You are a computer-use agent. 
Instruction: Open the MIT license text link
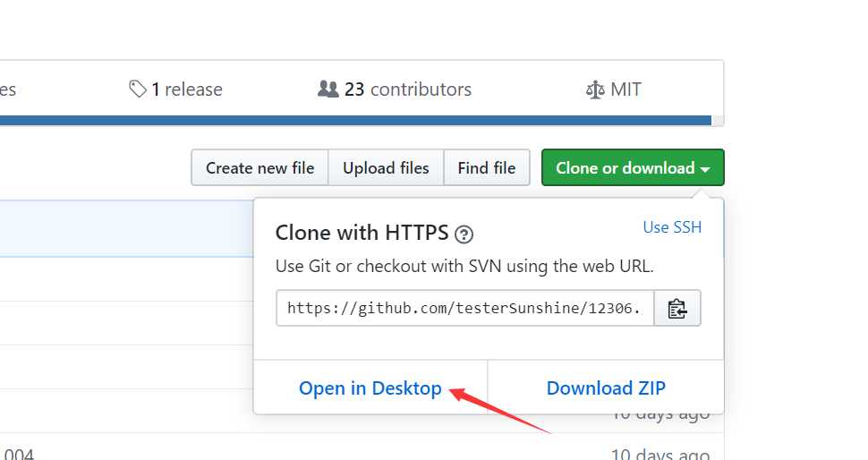tap(625, 89)
